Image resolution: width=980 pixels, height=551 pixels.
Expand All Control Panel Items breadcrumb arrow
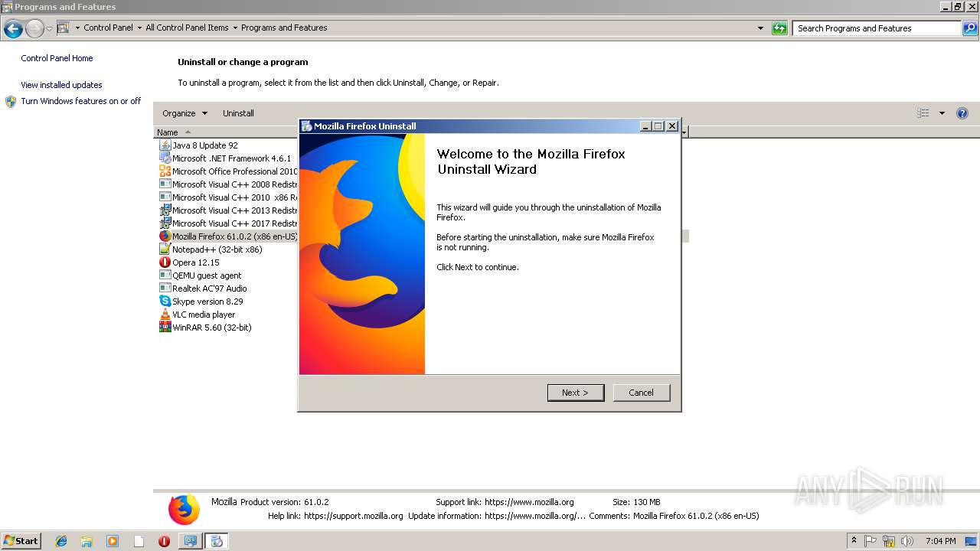[235, 28]
